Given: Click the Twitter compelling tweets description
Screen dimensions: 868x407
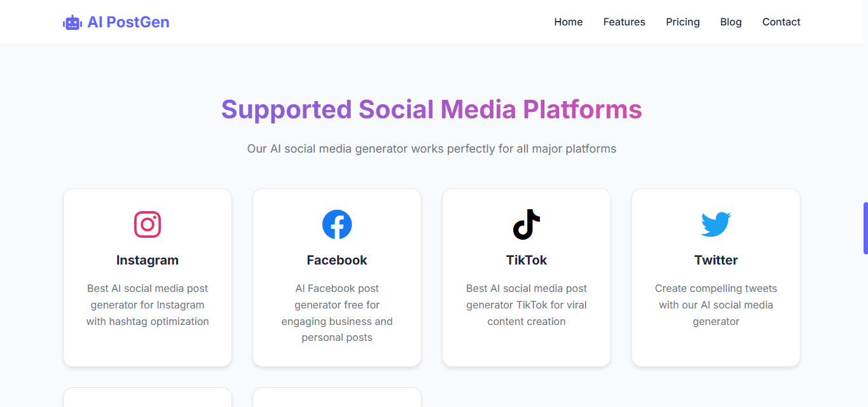Looking at the screenshot, I should (716, 305).
